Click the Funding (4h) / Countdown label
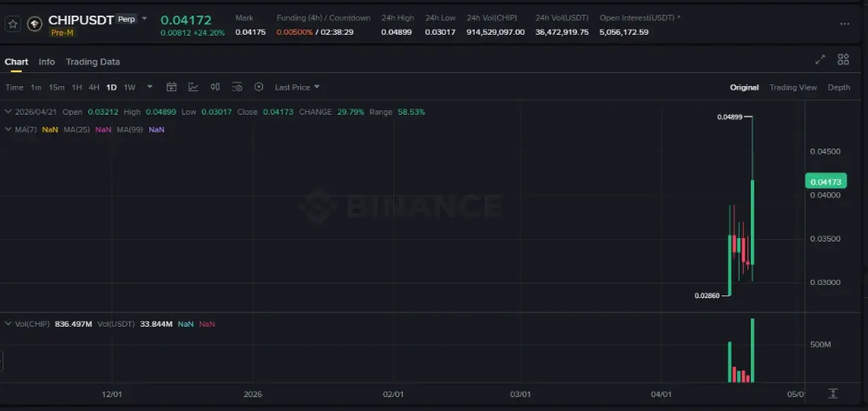Viewport: 868px width, 411px height. [323, 18]
